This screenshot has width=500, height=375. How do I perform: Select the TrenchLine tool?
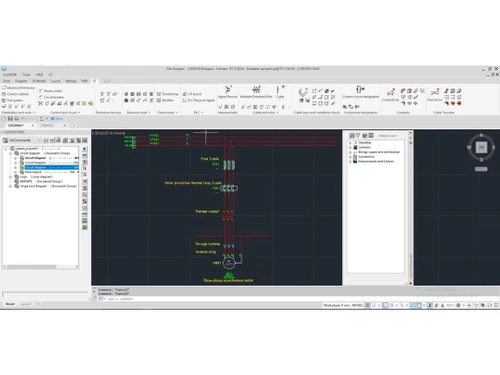click(435, 95)
